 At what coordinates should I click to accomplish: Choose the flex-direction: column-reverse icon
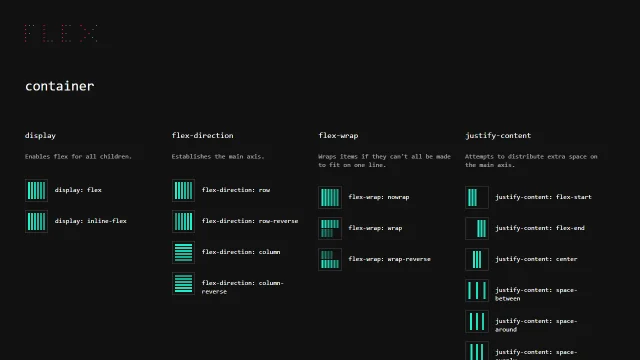click(x=183, y=283)
